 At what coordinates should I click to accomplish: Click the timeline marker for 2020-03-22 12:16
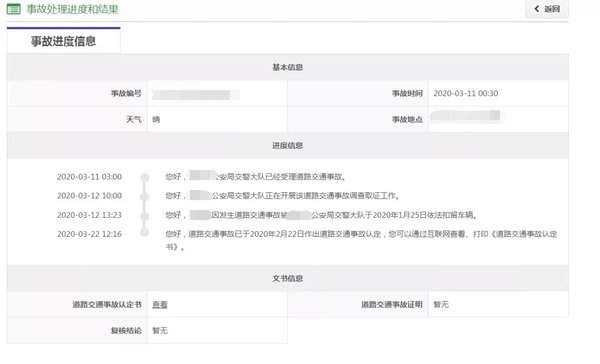point(145,232)
